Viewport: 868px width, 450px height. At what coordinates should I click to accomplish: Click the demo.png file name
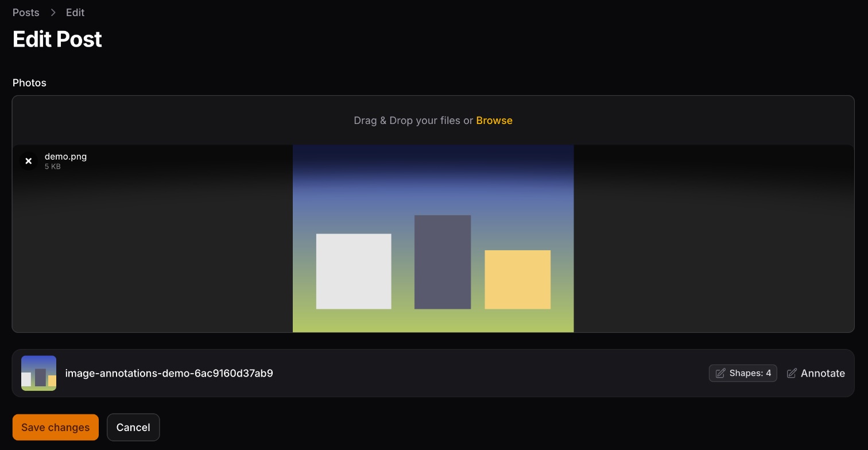coord(65,157)
